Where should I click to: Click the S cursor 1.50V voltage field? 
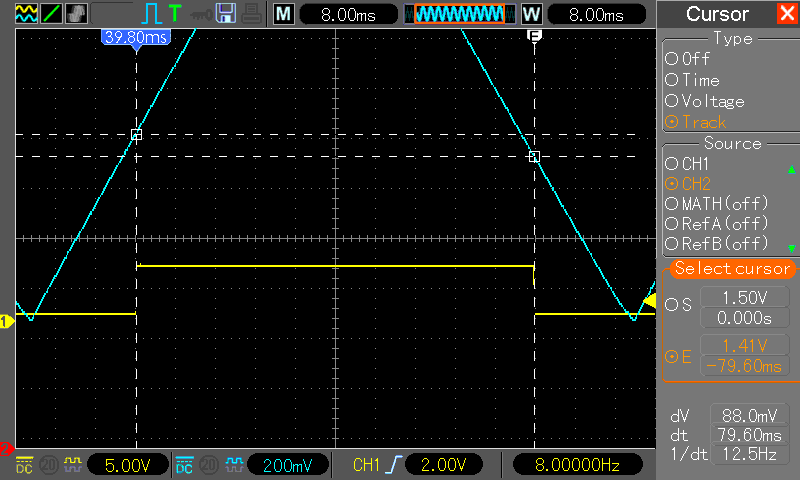tap(745, 297)
